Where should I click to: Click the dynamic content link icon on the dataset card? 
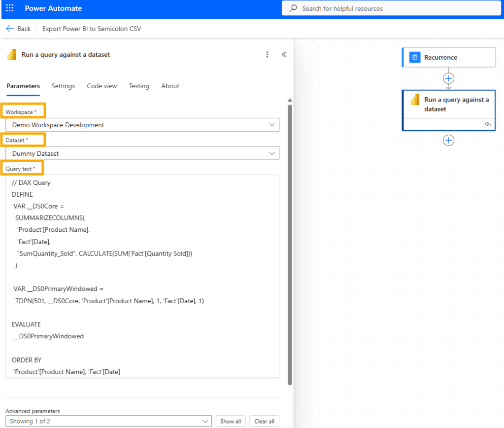488,125
